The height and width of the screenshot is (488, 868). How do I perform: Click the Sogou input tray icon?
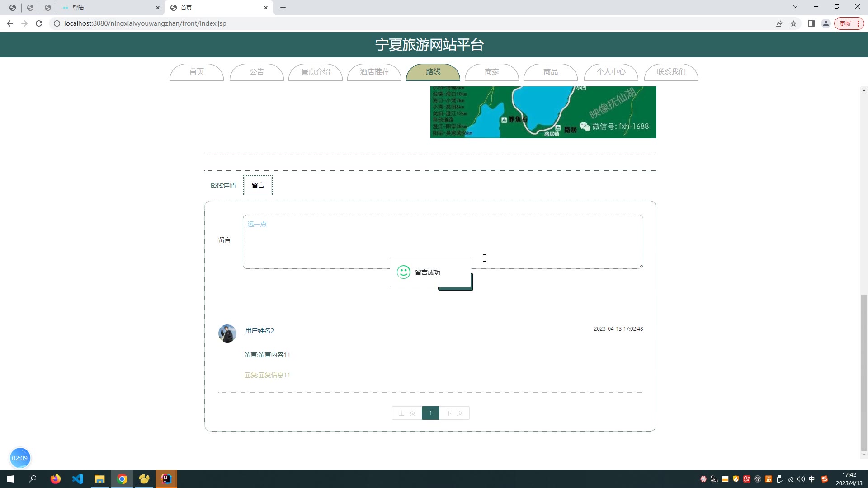click(x=825, y=479)
